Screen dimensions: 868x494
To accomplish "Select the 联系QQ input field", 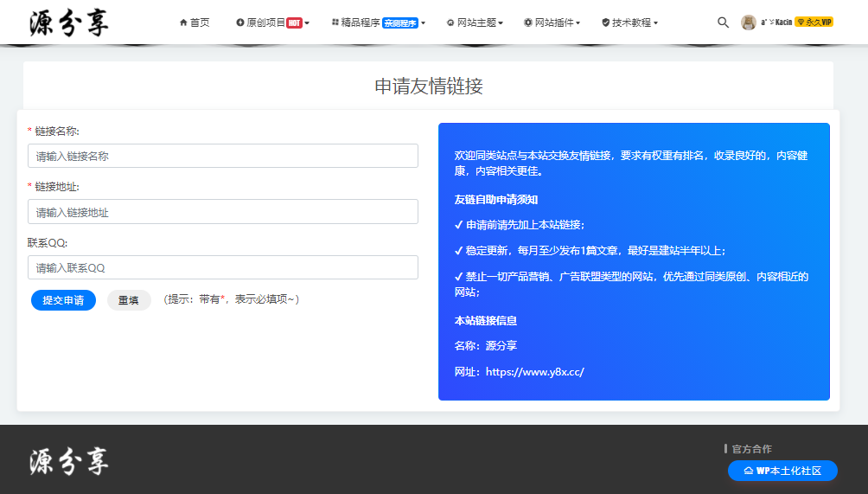I will 223,267.
